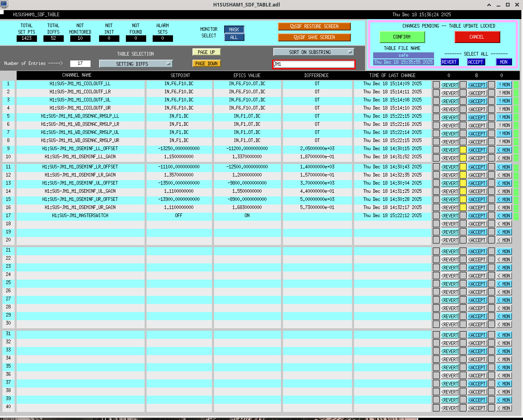Open the SDF SAVE SCREEN display
Image resolution: width=523 pixels, height=420 pixels.
pos(314,37)
